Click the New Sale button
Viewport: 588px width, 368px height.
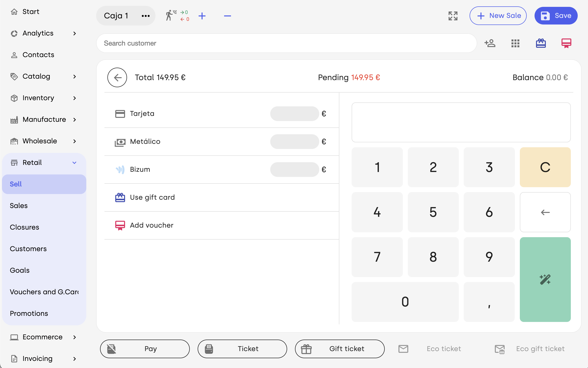tap(498, 16)
